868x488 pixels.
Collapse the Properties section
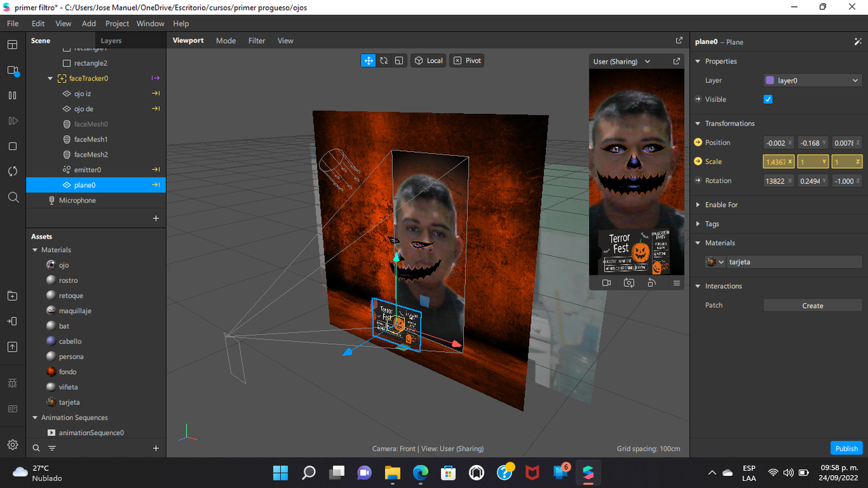(x=698, y=61)
